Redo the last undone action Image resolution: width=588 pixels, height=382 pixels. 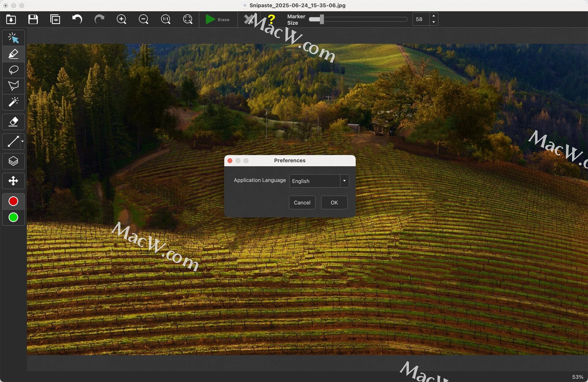tap(99, 19)
